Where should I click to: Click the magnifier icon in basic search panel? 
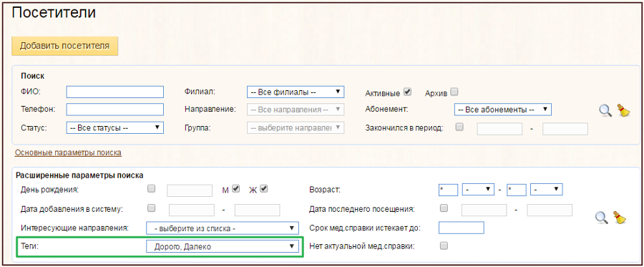[605, 110]
